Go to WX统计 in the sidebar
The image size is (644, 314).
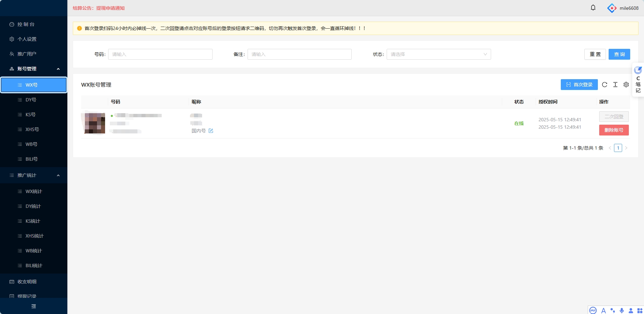(34, 191)
